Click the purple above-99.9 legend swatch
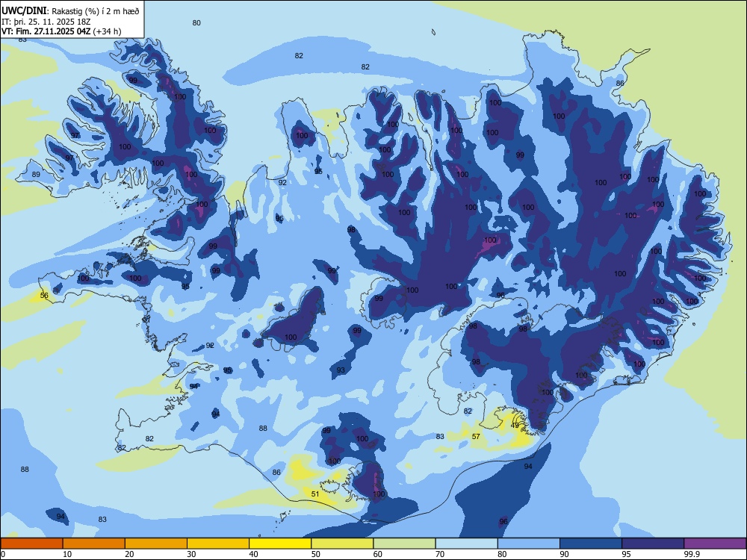 point(715,544)
